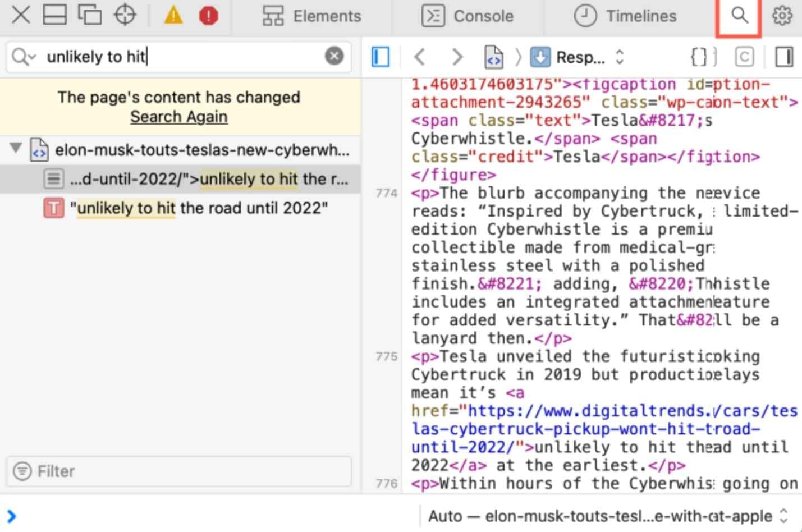Show errors via red octagon icon

click(208, 16)
